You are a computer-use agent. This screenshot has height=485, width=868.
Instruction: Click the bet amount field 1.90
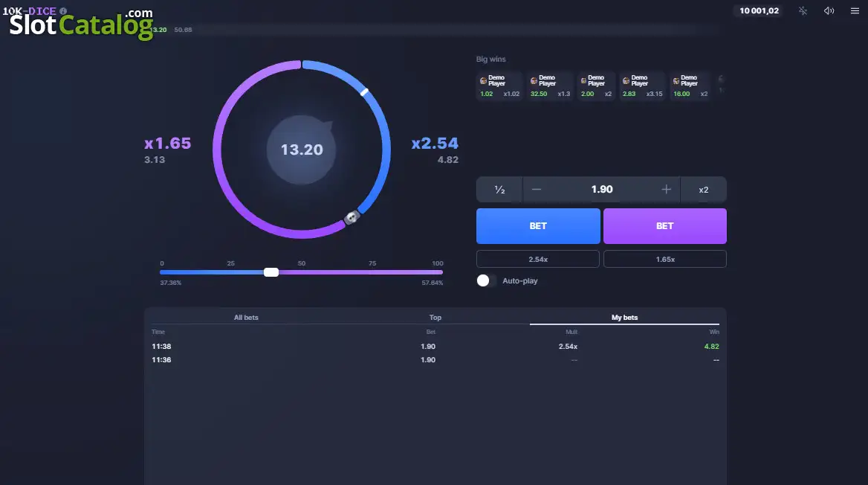[x=602, y=190]
